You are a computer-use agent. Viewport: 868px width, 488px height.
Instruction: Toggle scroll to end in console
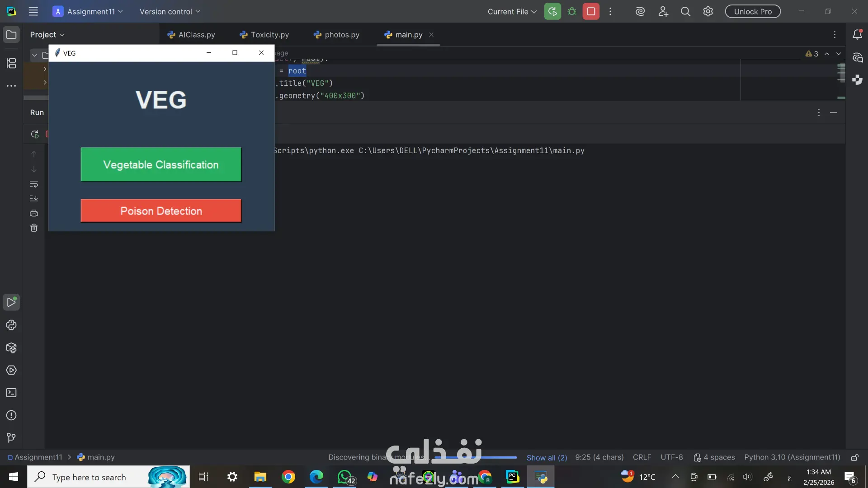tap(34, 198)
